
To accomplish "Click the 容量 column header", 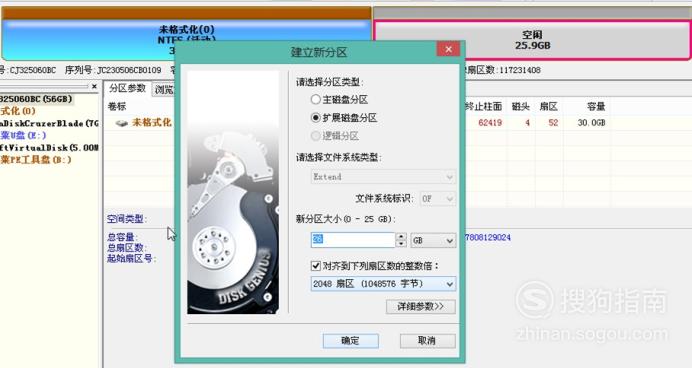I will [x=596, y=106].
